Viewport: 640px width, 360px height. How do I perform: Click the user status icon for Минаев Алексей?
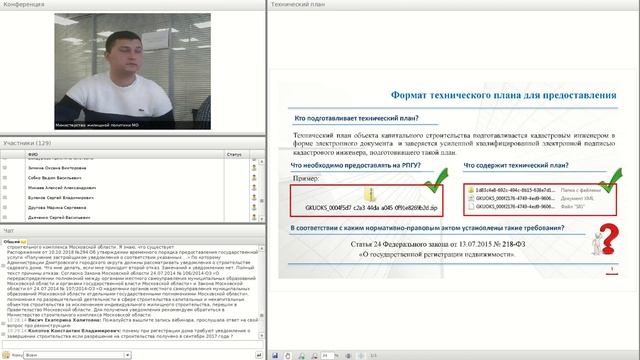[x=254, y=188]
